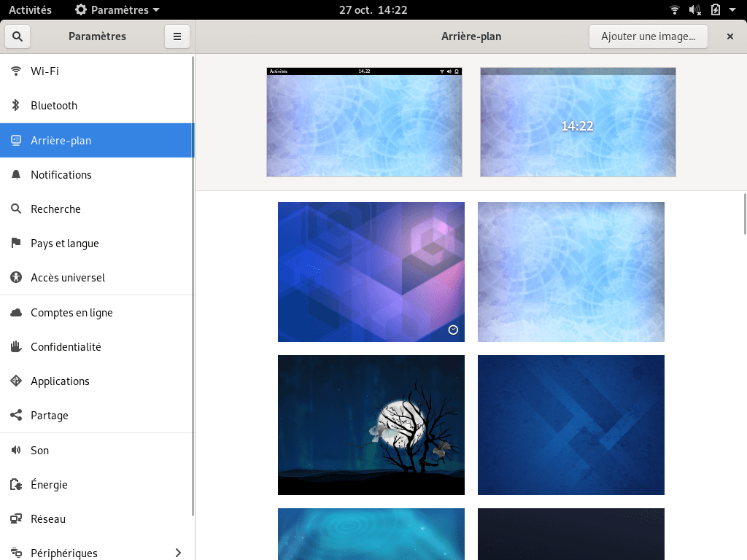Click the top bar muted volume icon
747x560 pixels.
tap(695, 9)
